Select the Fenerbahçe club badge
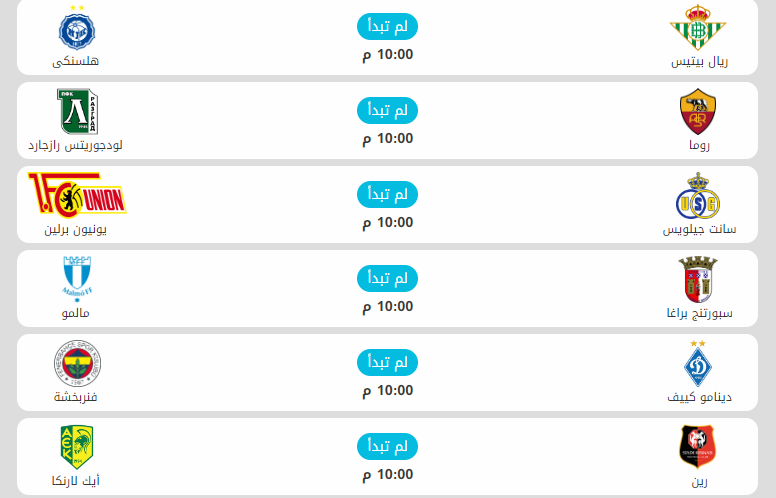The image size is (776, 498). [76, 363]
